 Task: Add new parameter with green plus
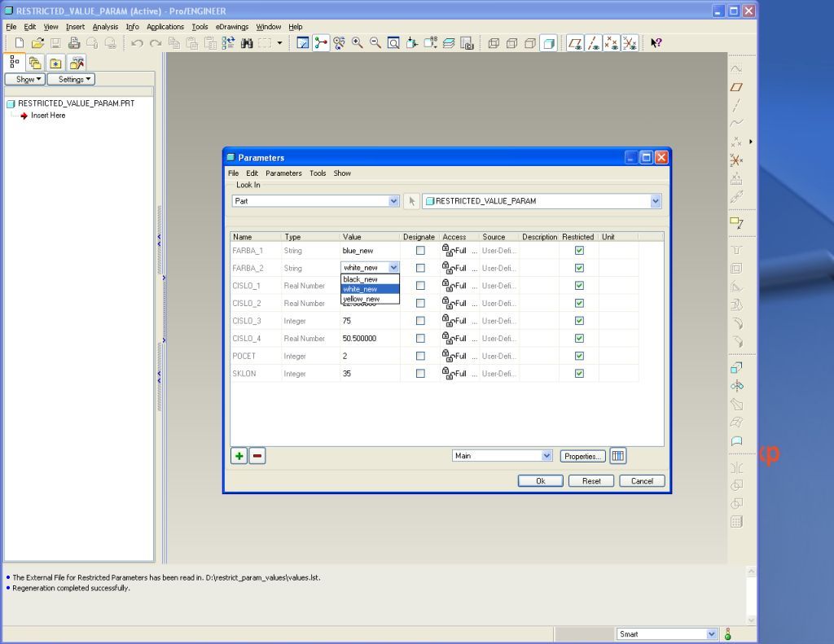click(x=239, y=456)
